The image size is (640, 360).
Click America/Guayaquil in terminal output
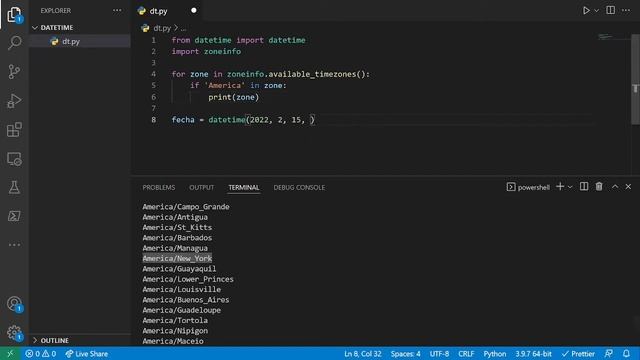[179, 269]
